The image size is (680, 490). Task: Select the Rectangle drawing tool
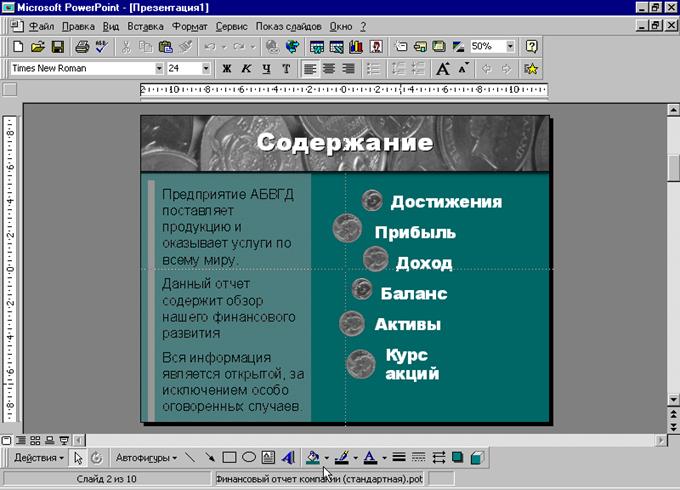[x=229, y=458]
